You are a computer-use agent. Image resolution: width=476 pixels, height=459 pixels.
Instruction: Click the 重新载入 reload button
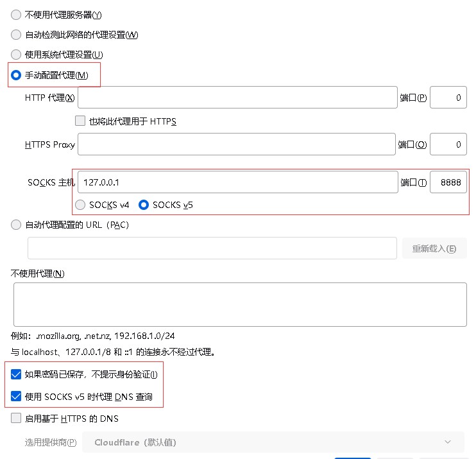434,248
